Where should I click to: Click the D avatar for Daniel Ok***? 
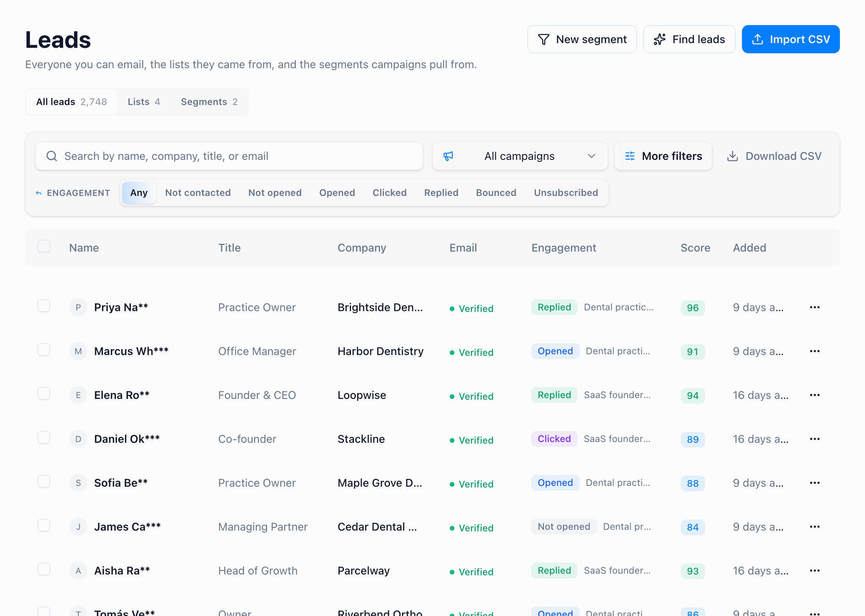[x=78, y=439]
